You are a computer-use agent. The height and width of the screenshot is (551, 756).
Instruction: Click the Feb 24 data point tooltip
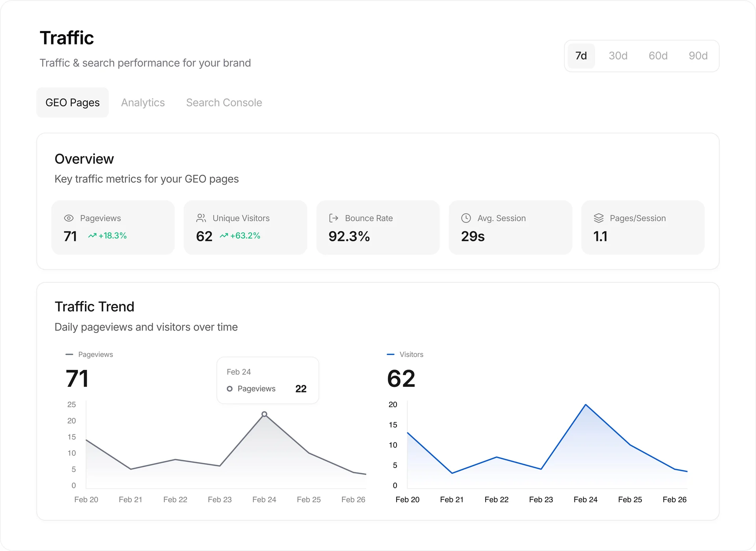[x=267, y=380]
